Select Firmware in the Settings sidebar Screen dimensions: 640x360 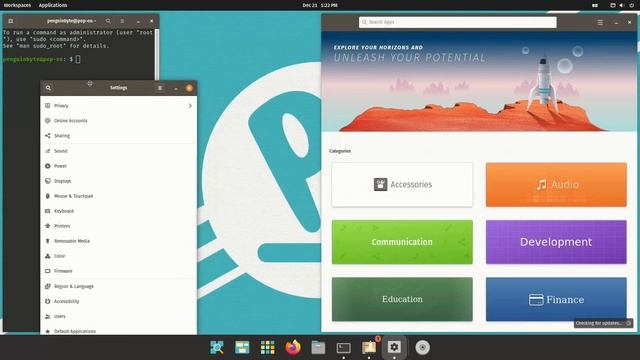coord(118,271)
